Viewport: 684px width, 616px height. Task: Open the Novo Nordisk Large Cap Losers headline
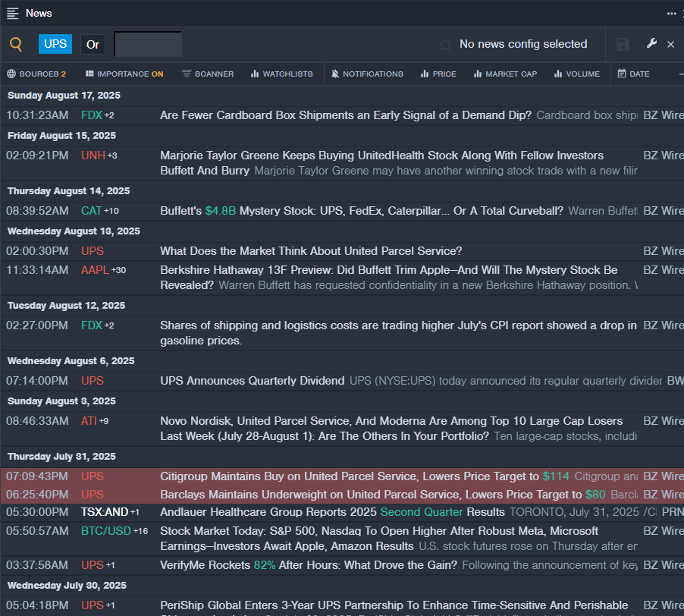coord(391,429)
